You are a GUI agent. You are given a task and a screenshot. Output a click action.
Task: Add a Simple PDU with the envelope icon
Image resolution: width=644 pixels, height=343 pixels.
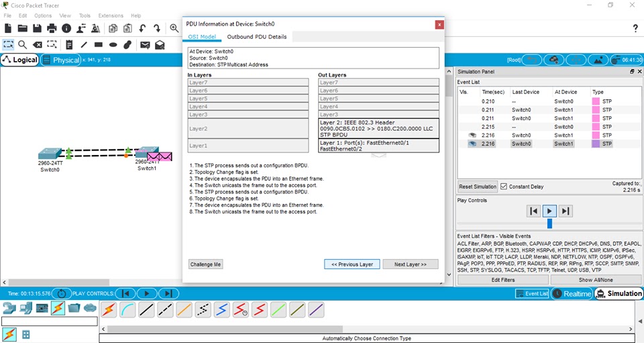tap(145, 45)
